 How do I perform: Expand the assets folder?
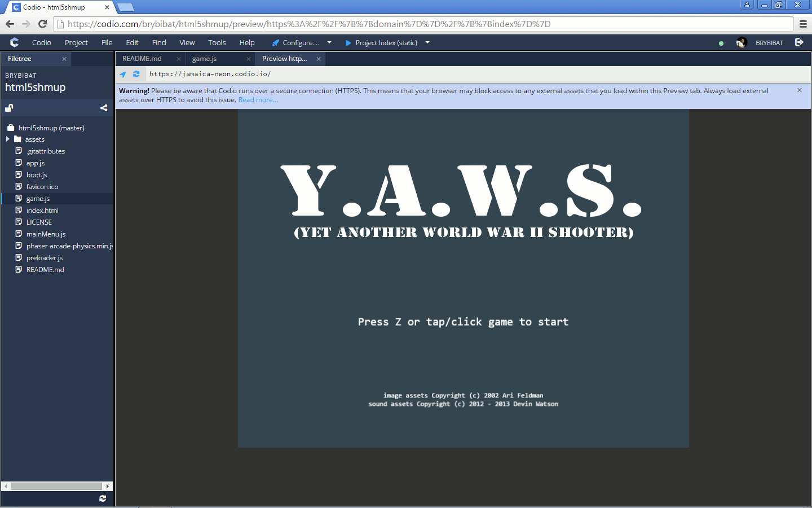coord(8,139)
